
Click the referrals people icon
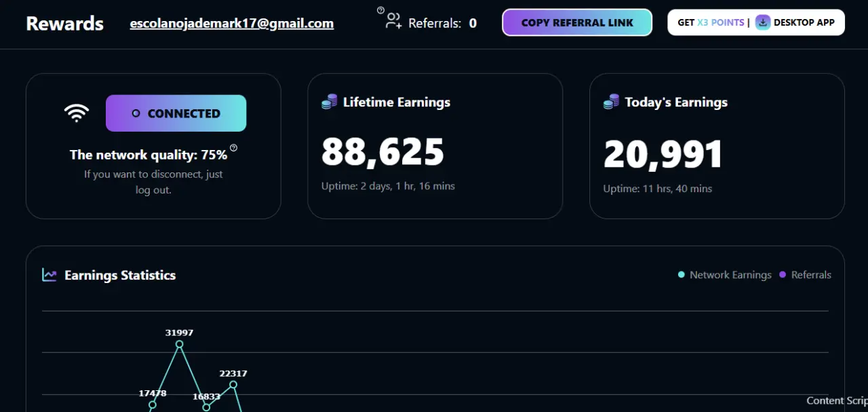click(x=394, y=22)
